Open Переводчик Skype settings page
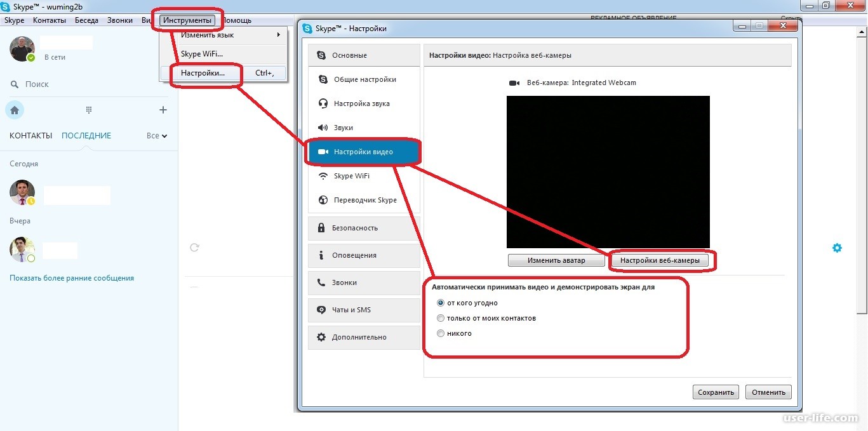This screenshot has height=431, width=868. tap(364, 200)
